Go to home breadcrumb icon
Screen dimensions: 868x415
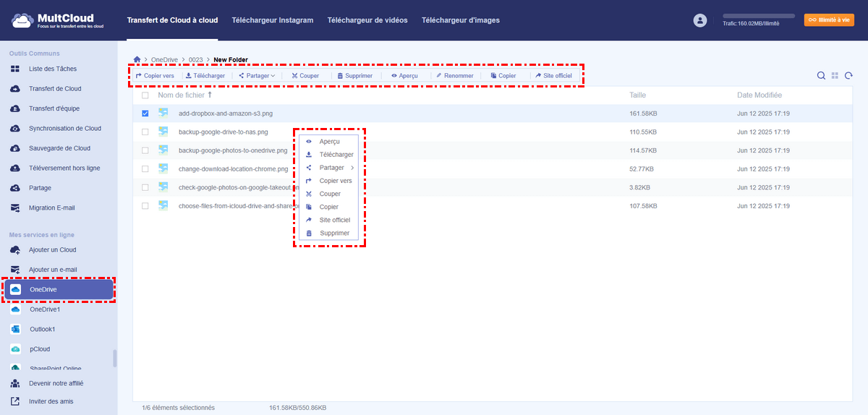[x=137, y=59]
